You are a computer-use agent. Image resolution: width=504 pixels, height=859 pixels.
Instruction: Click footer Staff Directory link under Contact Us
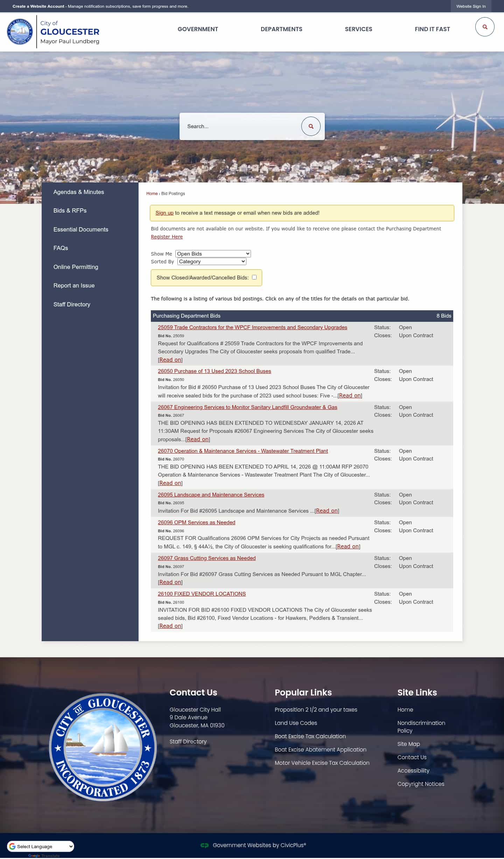188,742
